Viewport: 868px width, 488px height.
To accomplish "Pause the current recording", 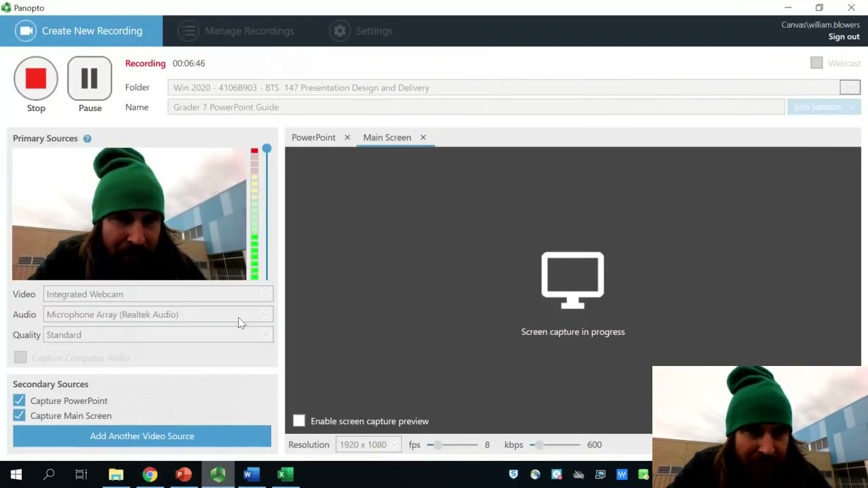I will [x=90, y=79].
